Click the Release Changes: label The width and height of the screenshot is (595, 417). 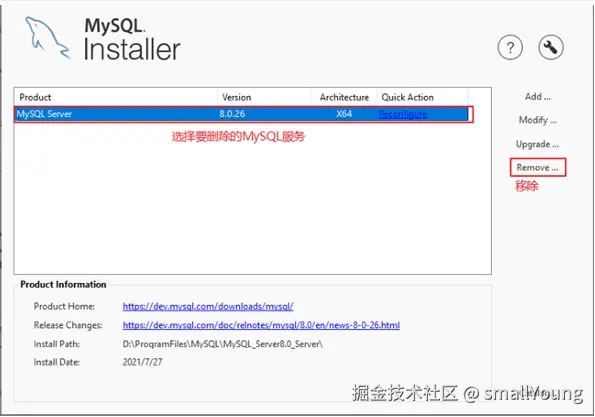[68, 325]
